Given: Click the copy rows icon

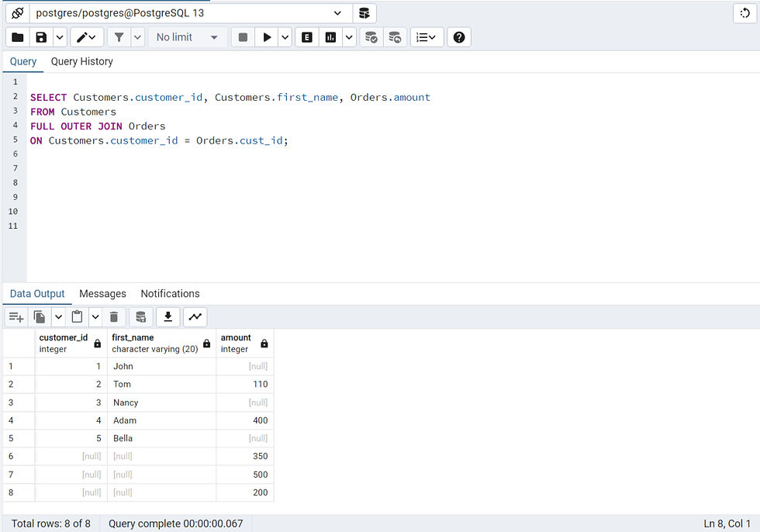Looking at the screenshot, I should pos(40,317).
